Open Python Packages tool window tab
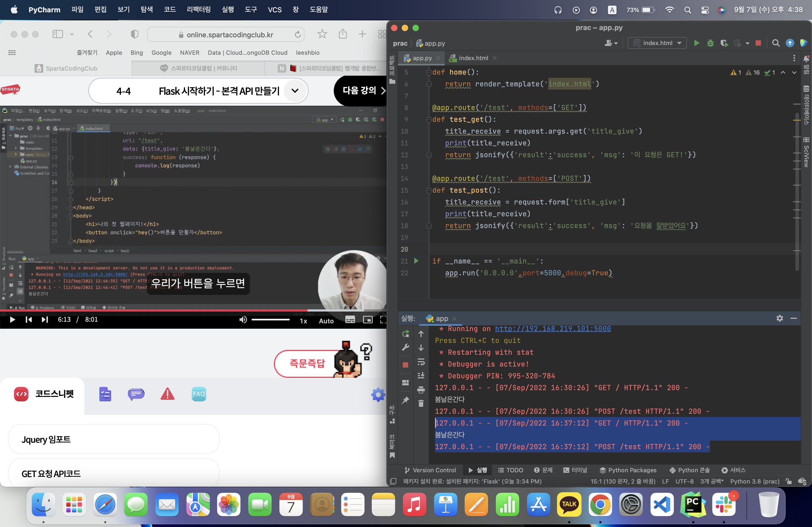This screenshot has width=812, height=527. 628,470
